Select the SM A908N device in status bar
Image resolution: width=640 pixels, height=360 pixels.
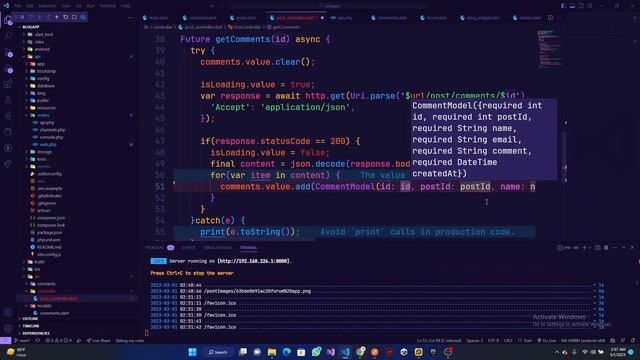pyautogui.click(x=583, y=340)
